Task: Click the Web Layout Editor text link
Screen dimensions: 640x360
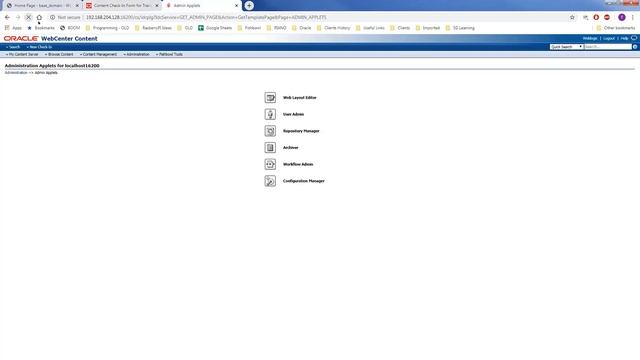Action: coord(300,98)
